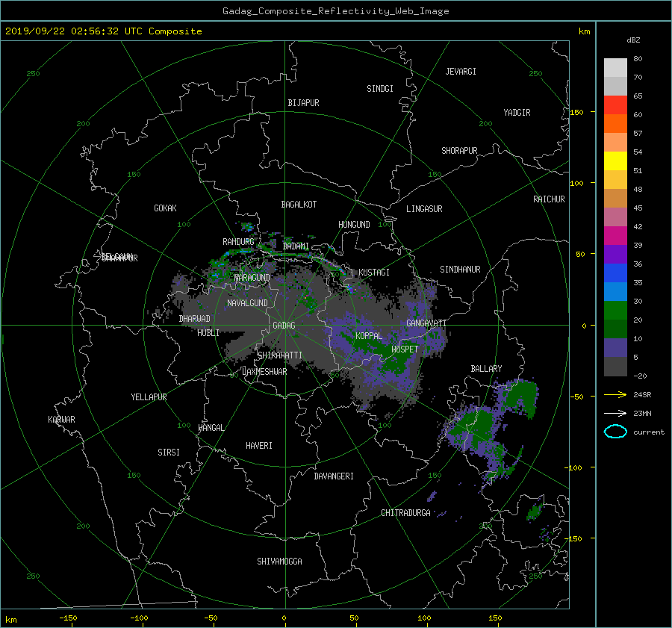Click the GANGAVATI city label
Screen dimensions: 672x628
(426, 323)
